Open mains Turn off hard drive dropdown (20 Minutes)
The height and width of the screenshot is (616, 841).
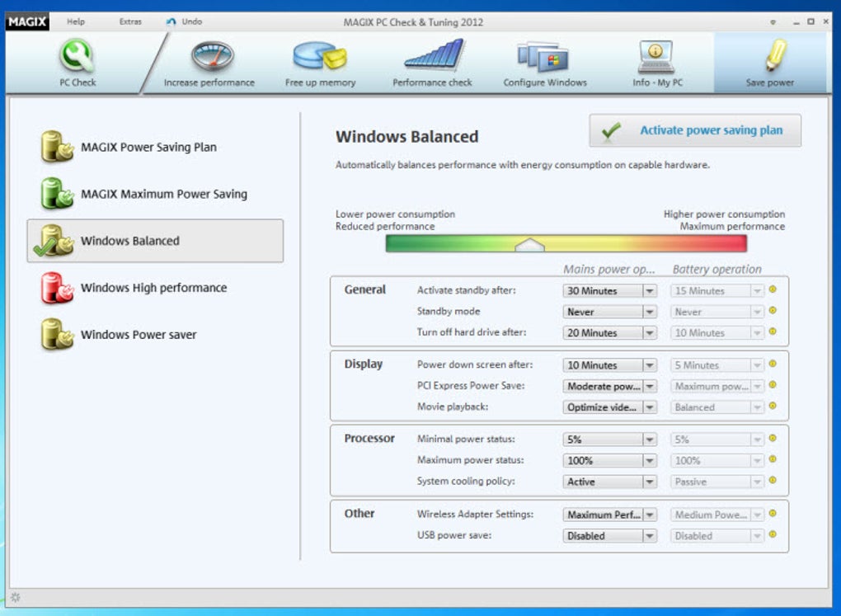(610, 332)
